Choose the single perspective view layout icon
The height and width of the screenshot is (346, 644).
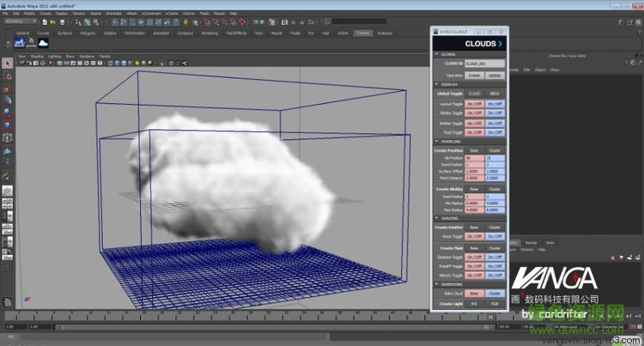point(7,191)
